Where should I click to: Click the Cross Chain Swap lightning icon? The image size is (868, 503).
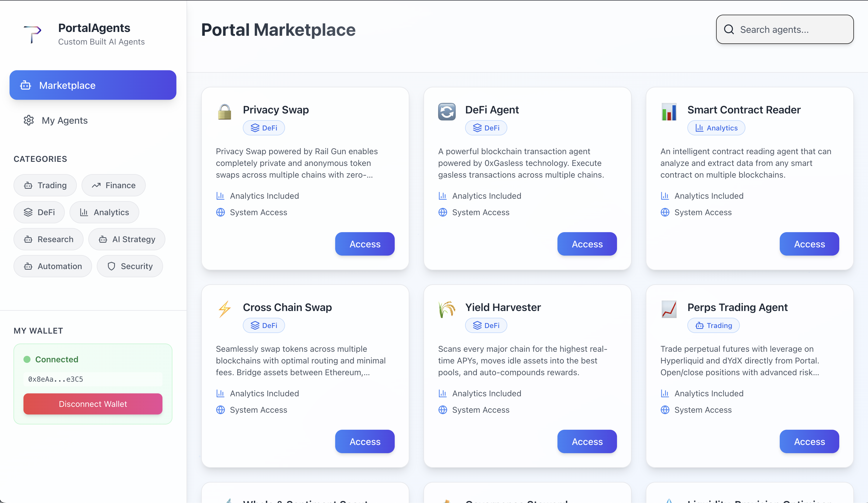pyautogui.click(x=225, y=309)
